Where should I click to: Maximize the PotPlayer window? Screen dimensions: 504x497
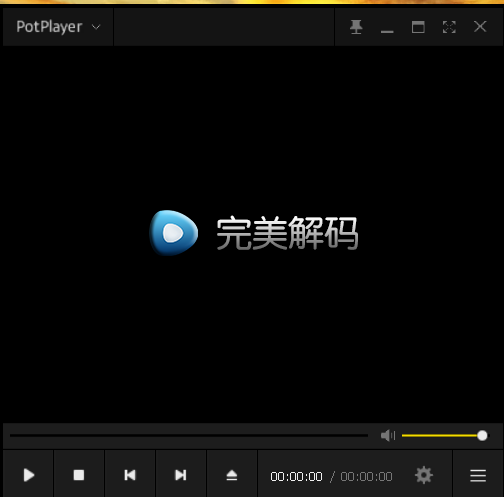click(x=418, y=27)
